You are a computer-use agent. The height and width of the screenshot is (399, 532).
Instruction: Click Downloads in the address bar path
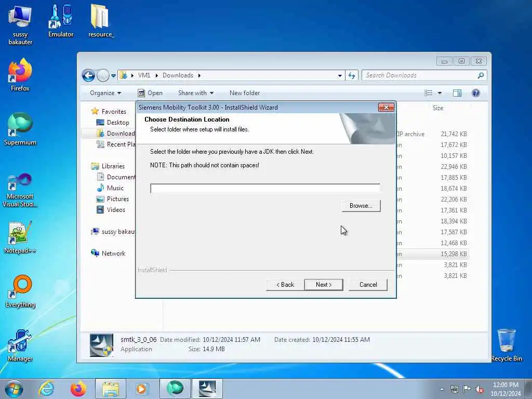tap(178, 75)
